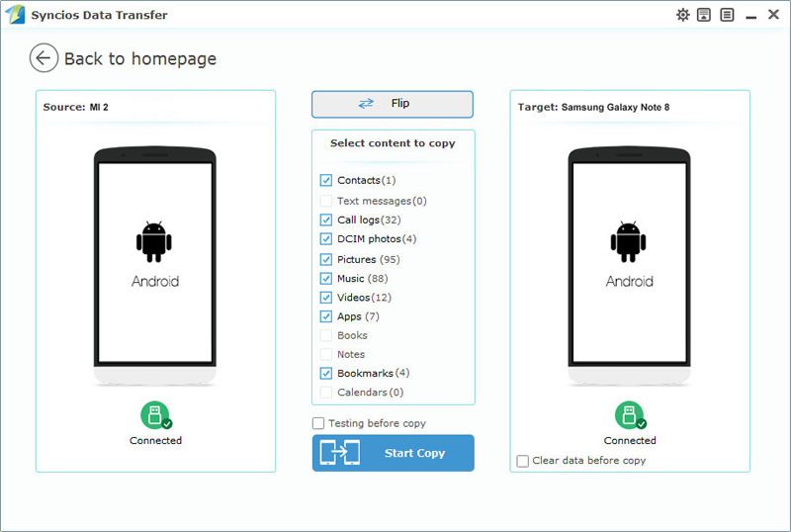791x532 pixels.
Task: Toggle the Text messages checkbox
Action: 326,201
